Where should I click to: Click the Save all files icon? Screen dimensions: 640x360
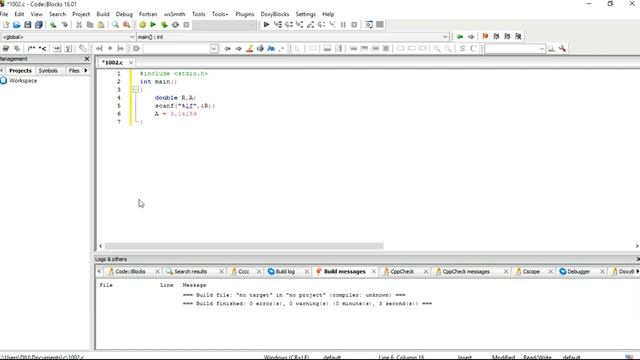[38, 25]
